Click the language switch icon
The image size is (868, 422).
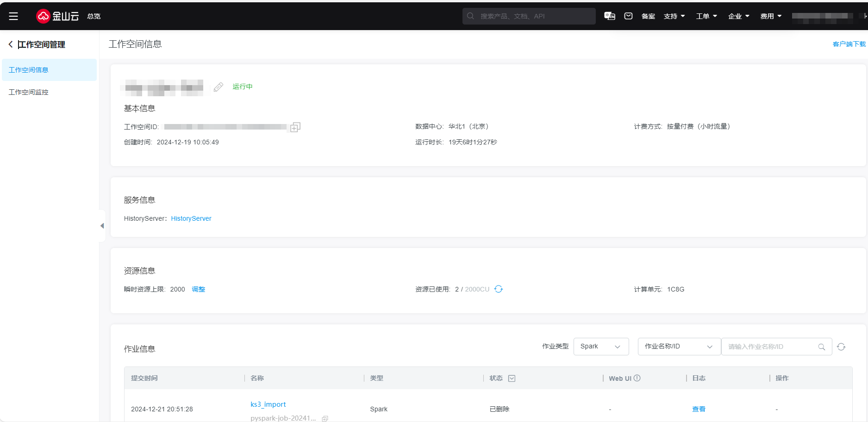(609, 16)
